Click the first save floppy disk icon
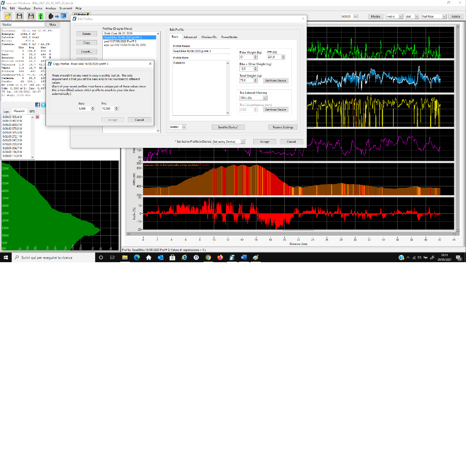The height and width of the screenshot is (476, 466). [19, 16]
